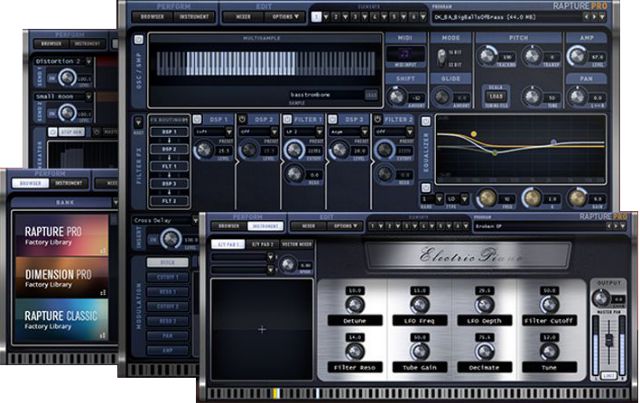Click the Pitch Transp knob
640x403 pixels.
coord(532,56)
